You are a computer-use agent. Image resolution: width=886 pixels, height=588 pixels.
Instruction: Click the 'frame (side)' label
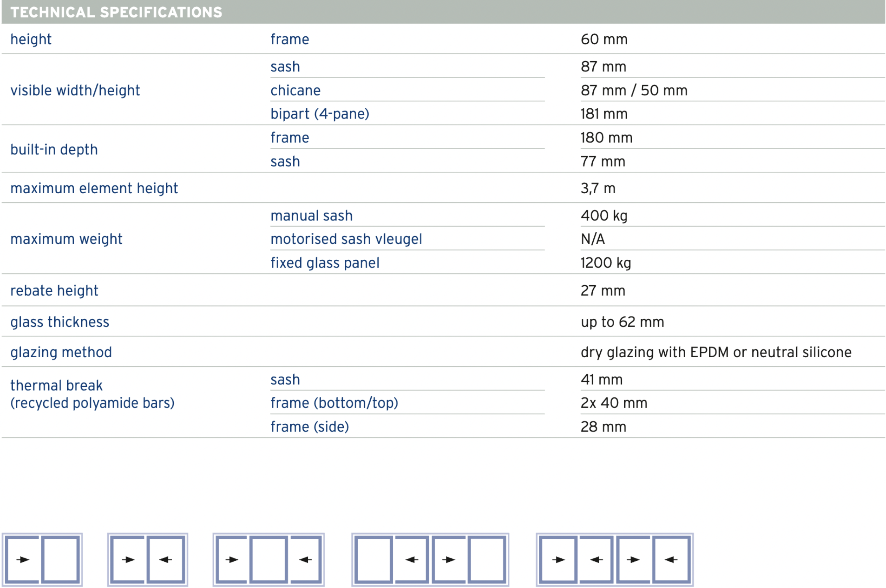click(x=310, y=427)
